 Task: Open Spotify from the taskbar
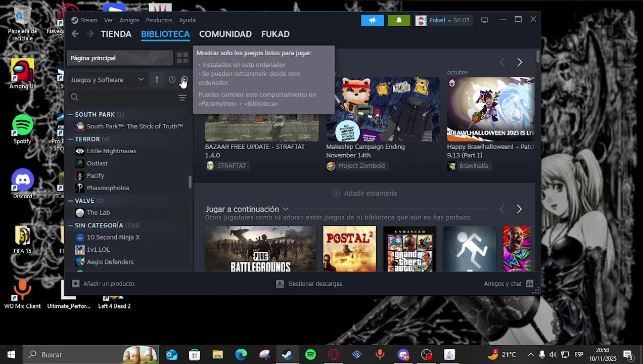(x=310, y=355)
